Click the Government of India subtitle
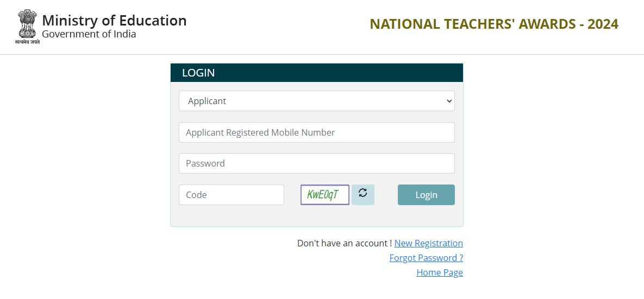 click(89, 34)
